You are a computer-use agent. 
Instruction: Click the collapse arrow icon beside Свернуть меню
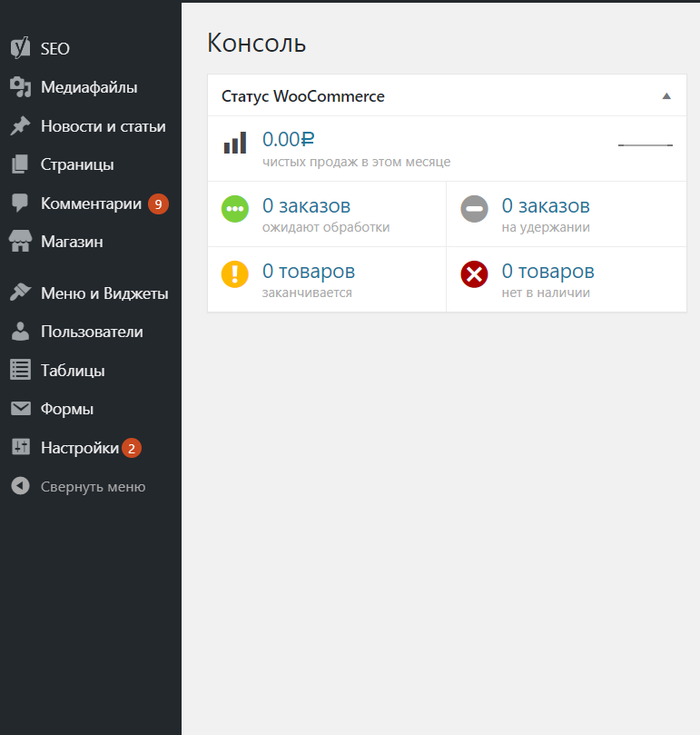20,486
